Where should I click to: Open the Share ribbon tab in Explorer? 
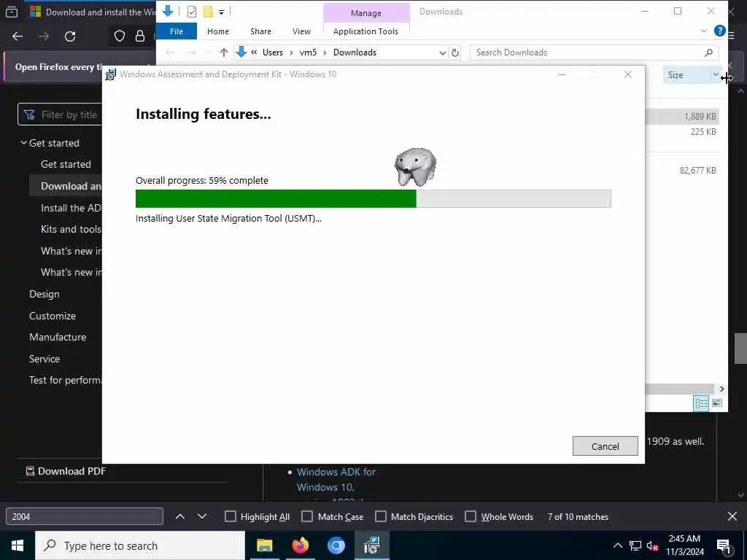(260, 31)
